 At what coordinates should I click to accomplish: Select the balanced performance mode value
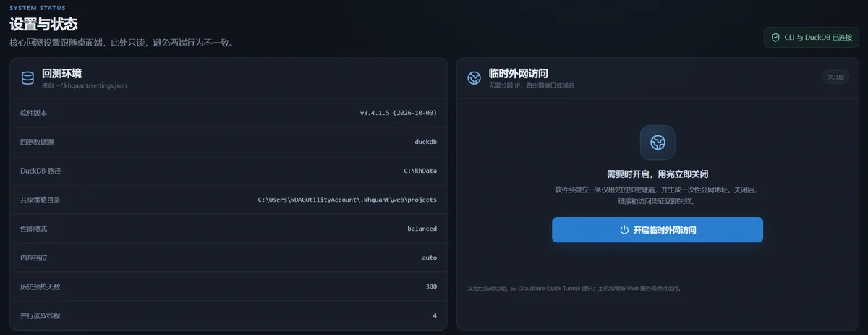coord(422,229)
